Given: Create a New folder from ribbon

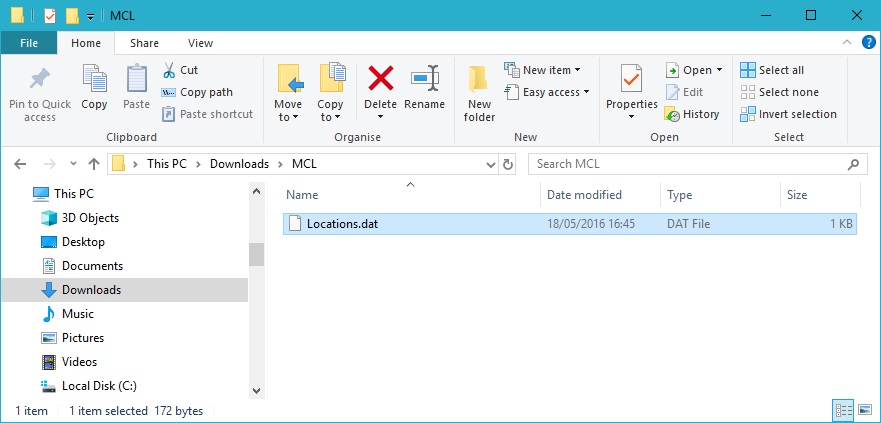Looking at the screenshot, I should pyautogui.click(x=479, y=92).
